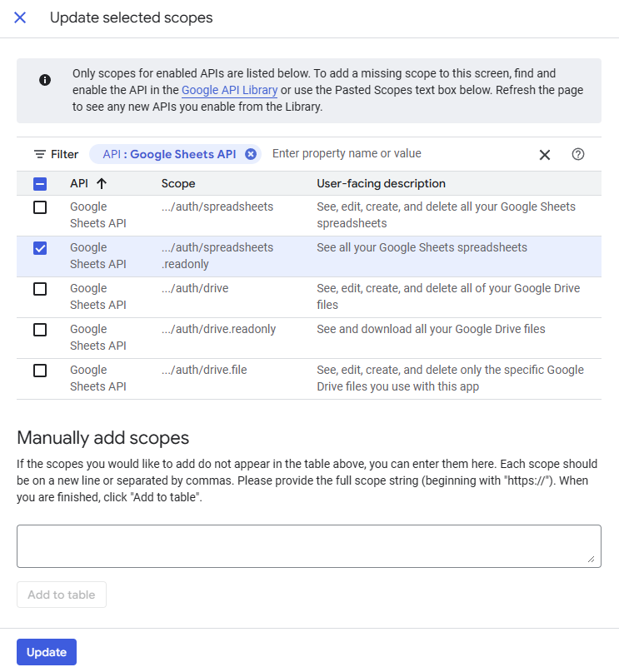
Task: Sort by the Scope column header
Action: (178, 183)
